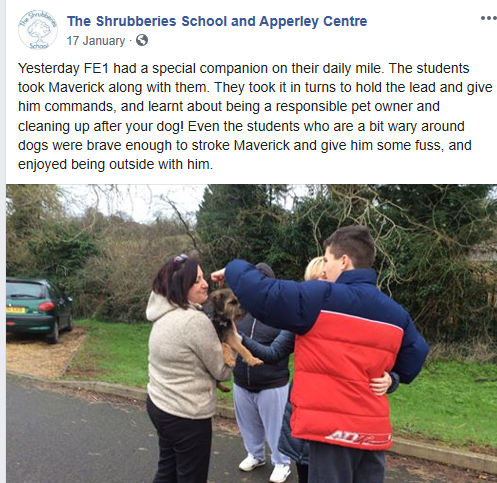Open The Shrubberies School round logo avatar
Image resolution: width=497 pixels, height=483 pixels.
[38, 30]
